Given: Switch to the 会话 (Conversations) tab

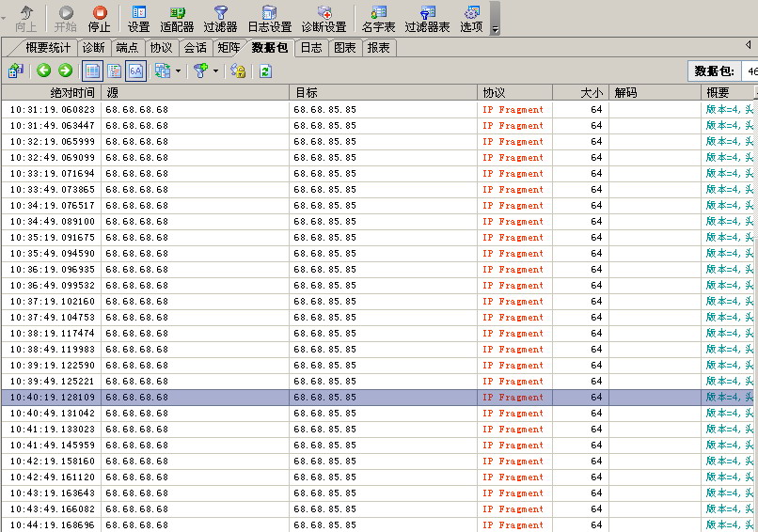Looking at the screenshot, I should click(x=195, y=48).
